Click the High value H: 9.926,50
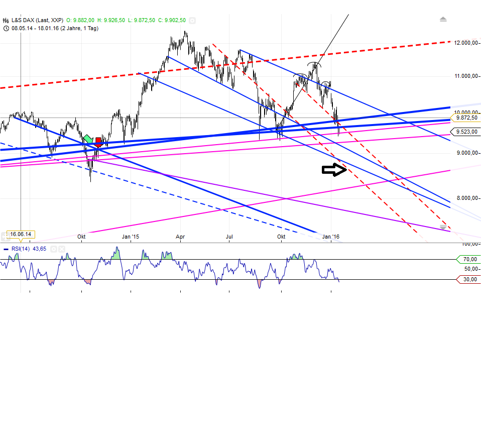This screenshot has width=481, height=448. 111,20
